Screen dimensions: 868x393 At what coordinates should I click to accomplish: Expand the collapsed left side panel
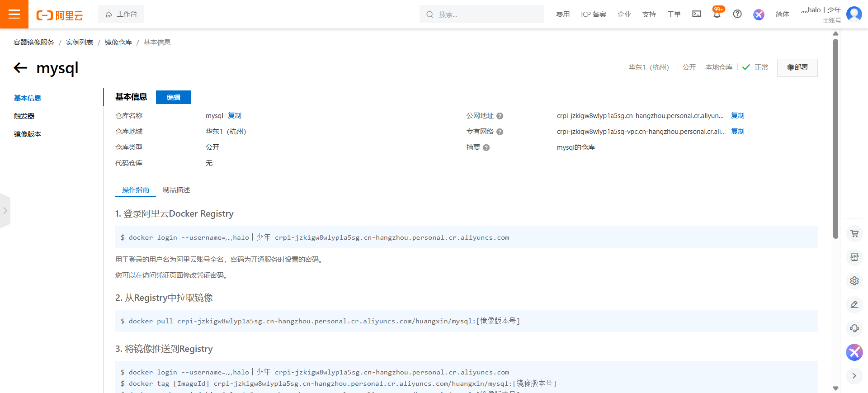click(5, 211)
